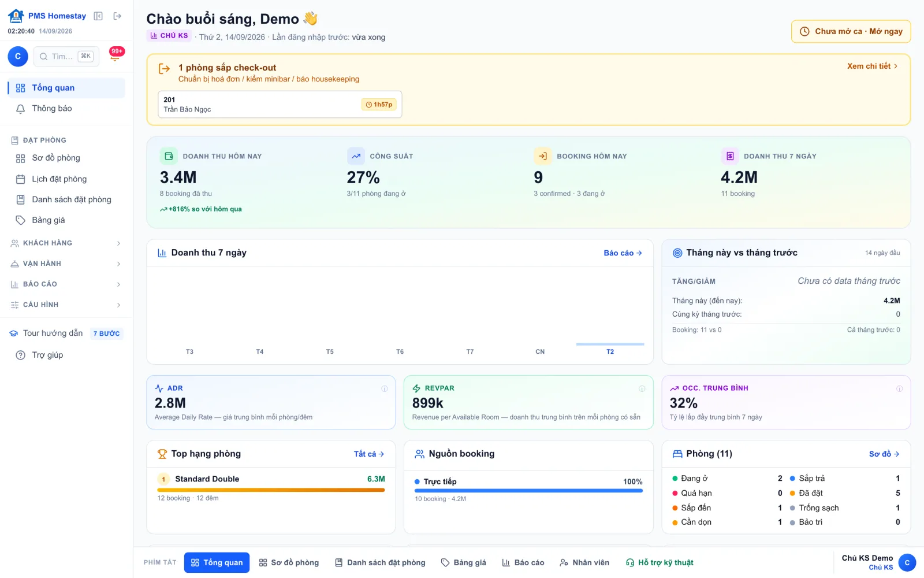Open room 201 Trần Bảo Ngọc card
Image resolution: width=924 pixels, height=578 pixels.
[280, 105]
